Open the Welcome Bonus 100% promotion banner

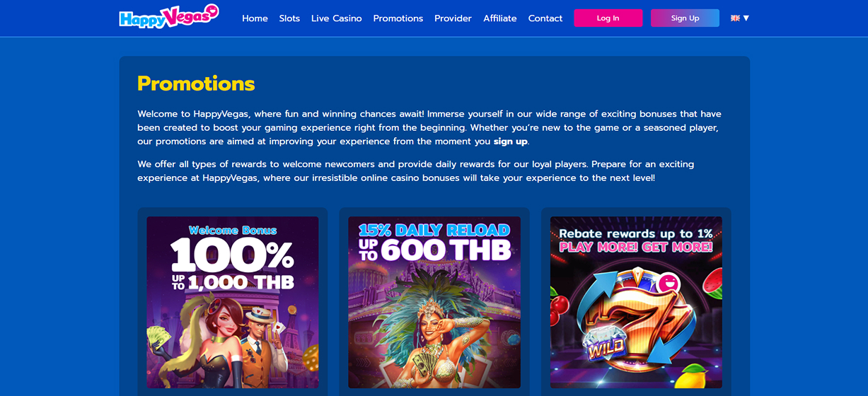233,303
